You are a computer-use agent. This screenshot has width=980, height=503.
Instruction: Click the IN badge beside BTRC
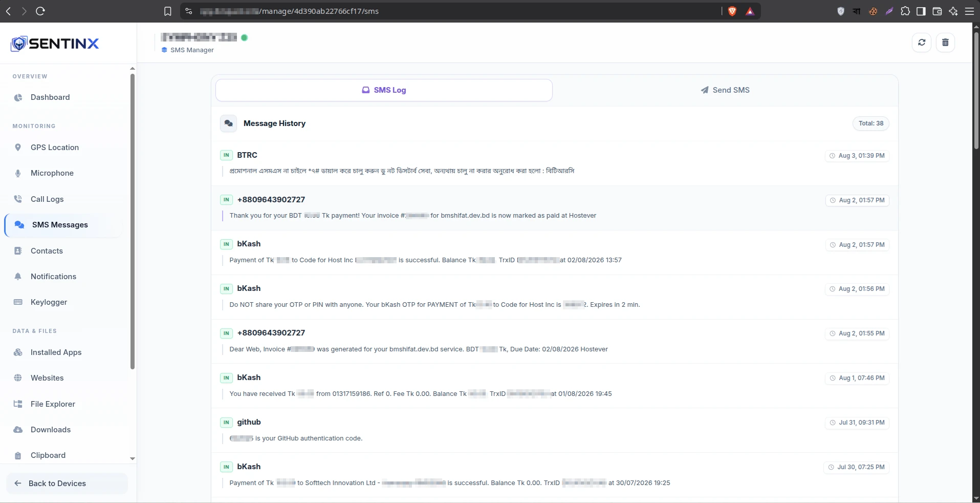click(x=226, y=155)
